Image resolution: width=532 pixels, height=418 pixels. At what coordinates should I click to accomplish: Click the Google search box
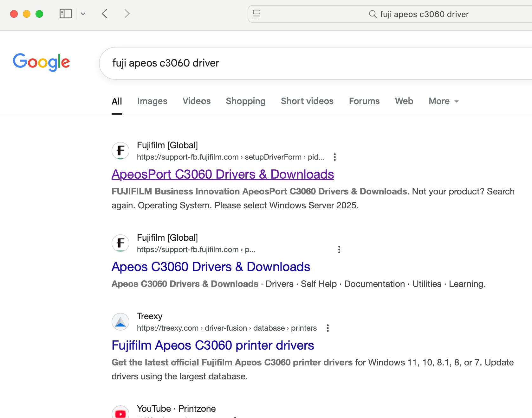coord(316,63)
